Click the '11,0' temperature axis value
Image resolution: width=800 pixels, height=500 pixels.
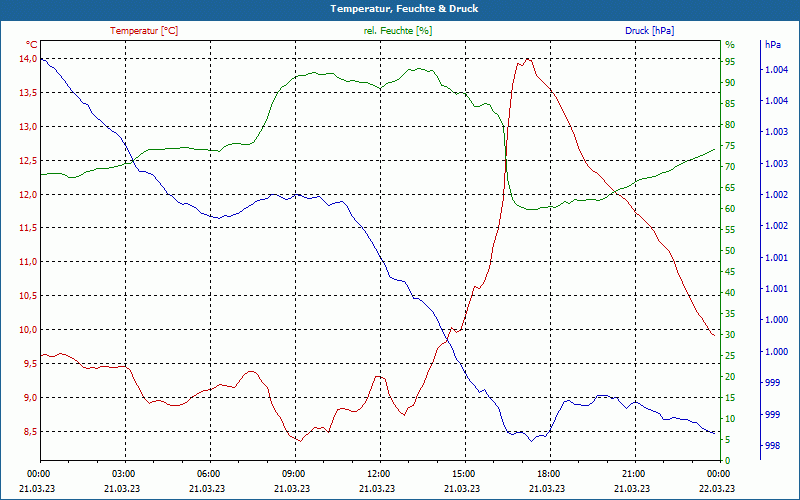point(28,262)
